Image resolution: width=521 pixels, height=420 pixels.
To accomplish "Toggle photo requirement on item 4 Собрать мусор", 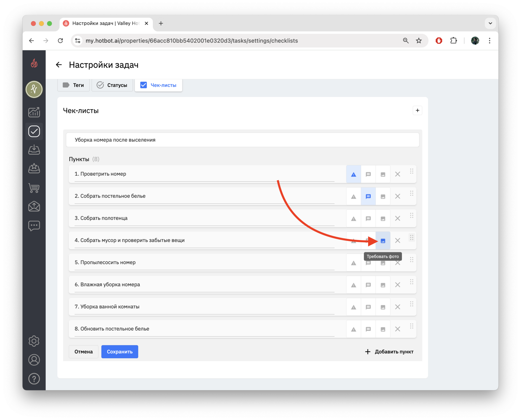I will pos(383,241).
